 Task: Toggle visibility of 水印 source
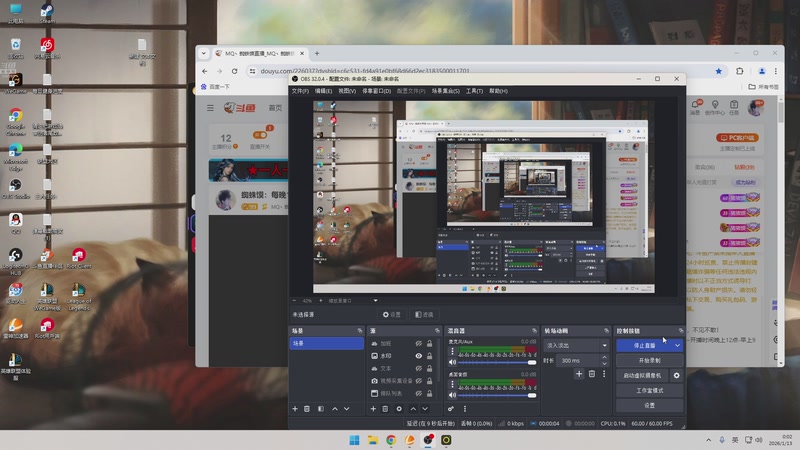click(418, 356)
